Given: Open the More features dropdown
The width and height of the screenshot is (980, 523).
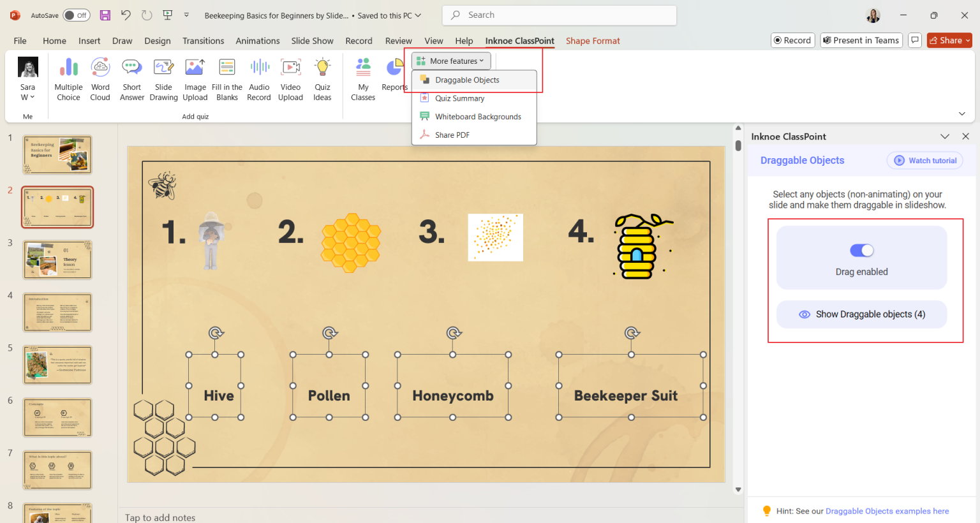Looking at the screenshot, I should 450,61.
